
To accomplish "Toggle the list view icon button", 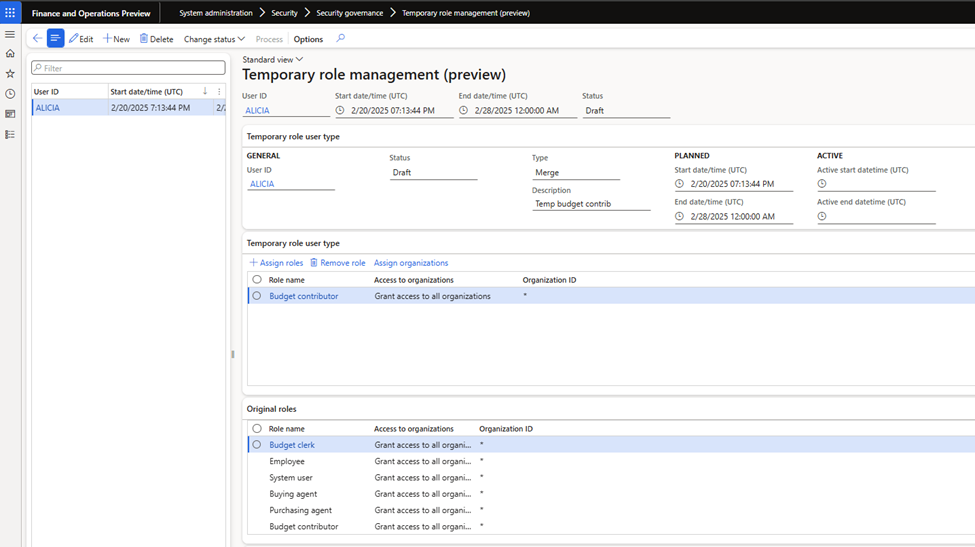I will click(x=56, y=39).
